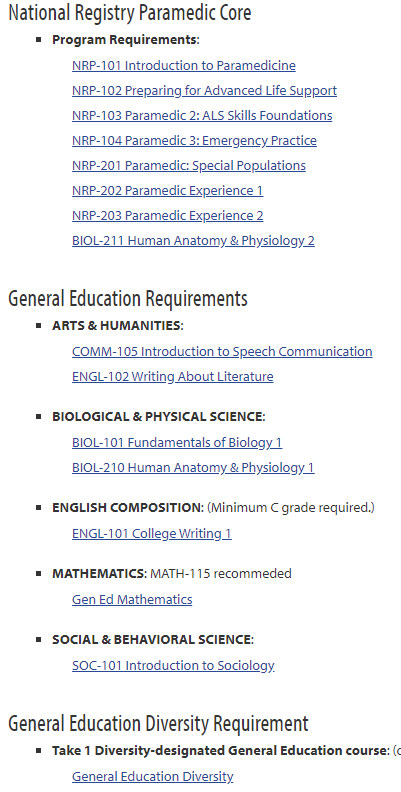Select ENGL-102 Writing About Literature
This screenshot has width=401, height=792.
pos(173,377)
